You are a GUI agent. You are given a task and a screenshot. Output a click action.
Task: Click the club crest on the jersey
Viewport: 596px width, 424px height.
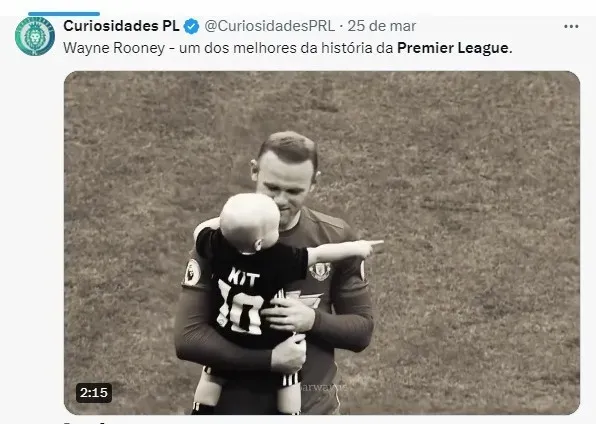[320, 271]
